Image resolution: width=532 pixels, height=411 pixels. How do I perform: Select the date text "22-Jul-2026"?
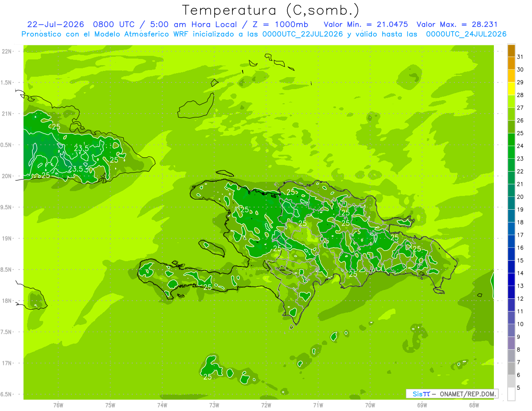55,24
